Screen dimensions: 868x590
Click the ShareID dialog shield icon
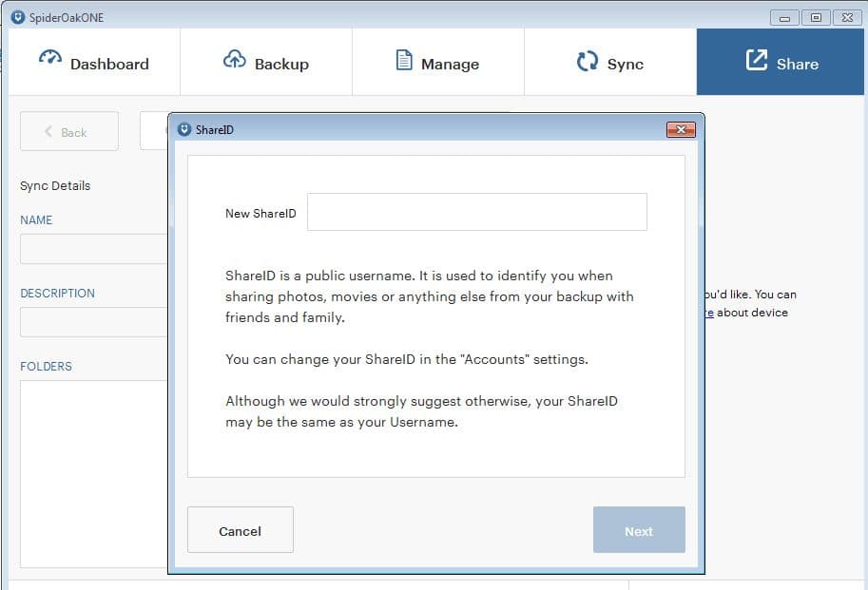click(184, 129)
